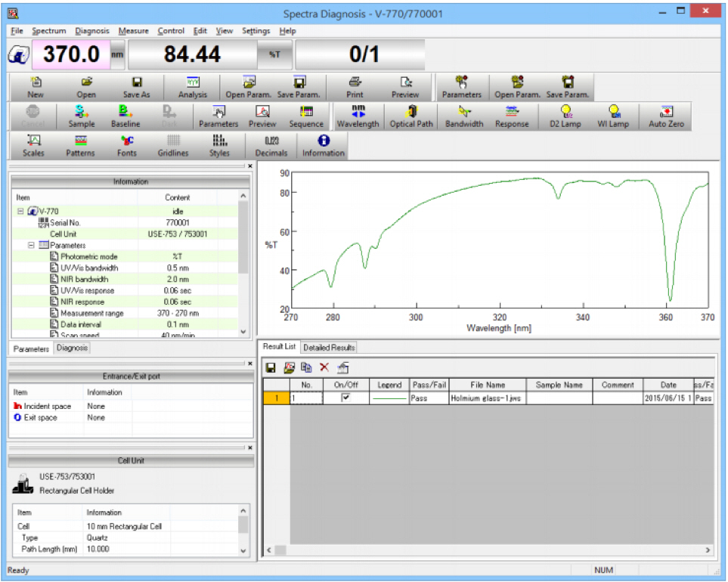The height and width of the screenshot is (582, 728).
Task: Open the Bandwidth settings
Action: coord(464,116)
